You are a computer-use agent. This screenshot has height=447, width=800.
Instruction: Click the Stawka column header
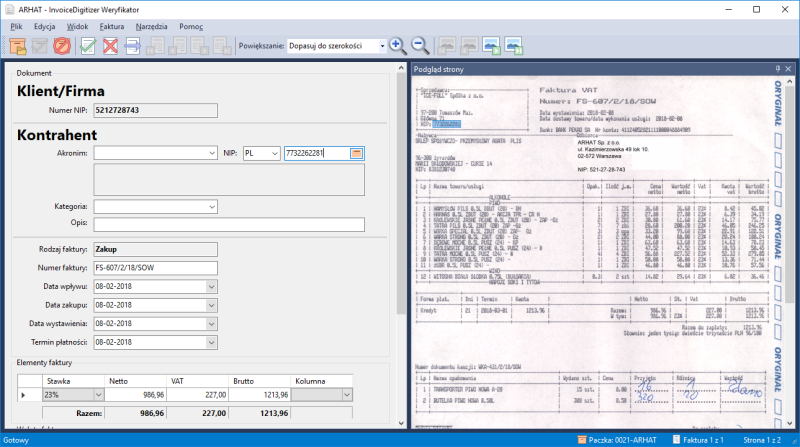pyautogui.click(x=73, y=381)
